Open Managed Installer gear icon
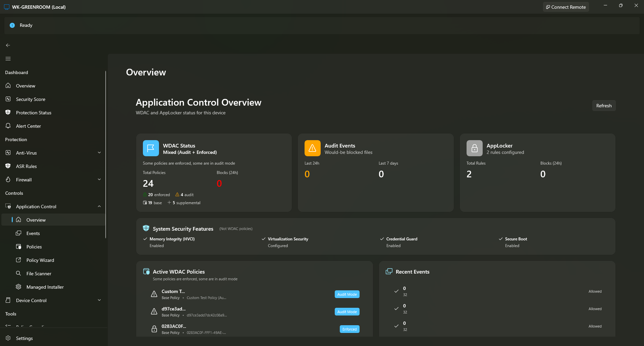This screenshot has height=346, width=644. click(x=19, y=287)
